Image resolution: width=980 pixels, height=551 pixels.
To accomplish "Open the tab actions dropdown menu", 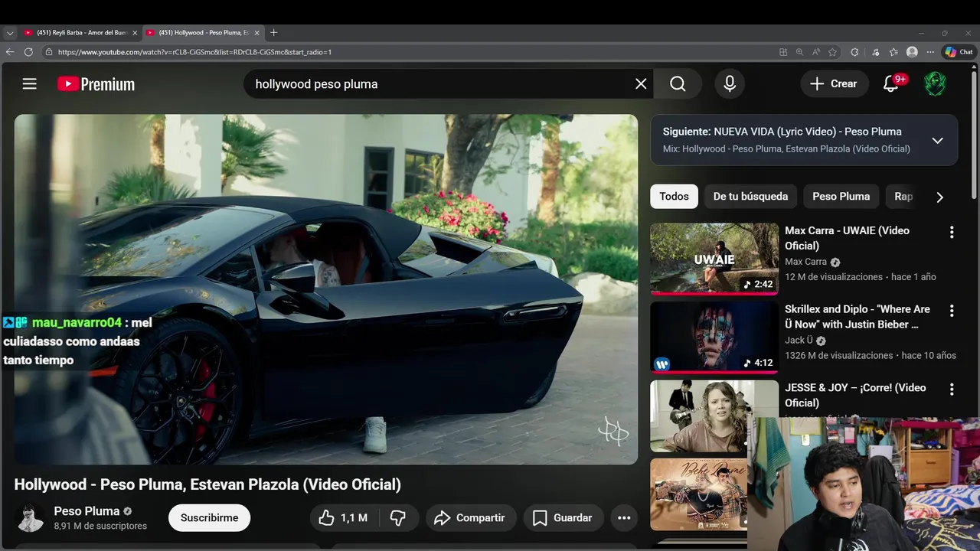I will click(9, 33).
